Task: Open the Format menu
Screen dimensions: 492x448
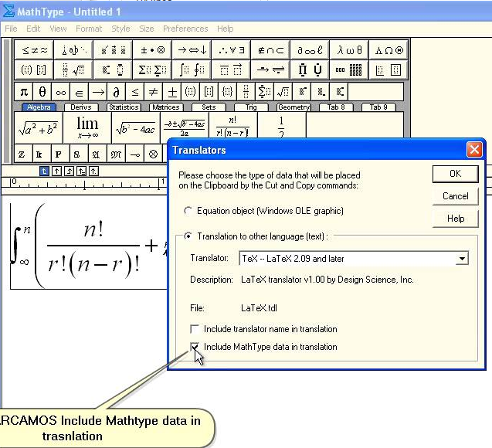Action: (89, 29)
